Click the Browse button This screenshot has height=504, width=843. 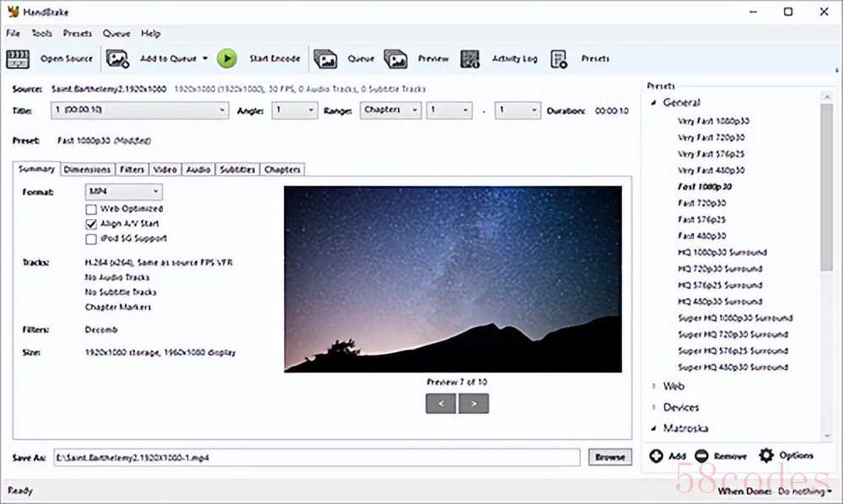point(610,458)
